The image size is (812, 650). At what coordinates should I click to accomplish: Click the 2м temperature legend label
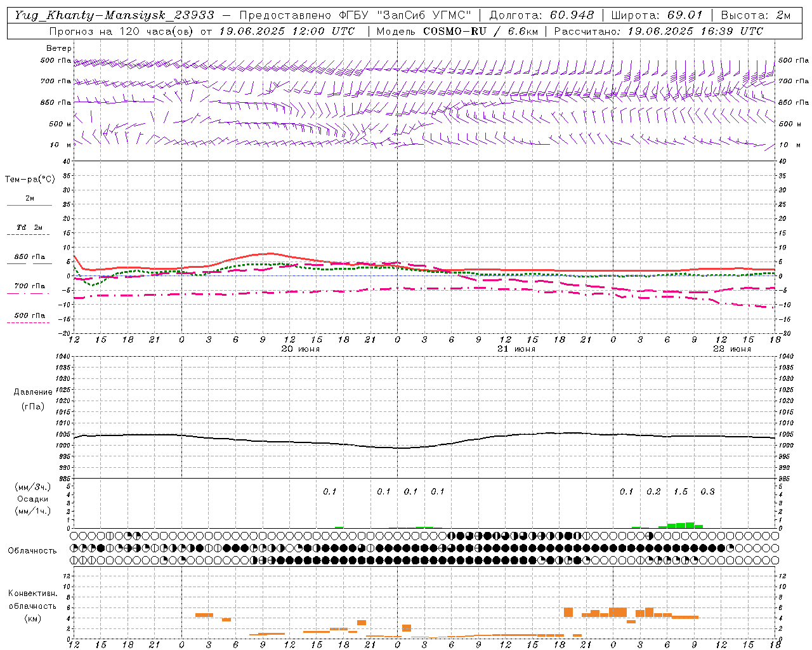30,199
